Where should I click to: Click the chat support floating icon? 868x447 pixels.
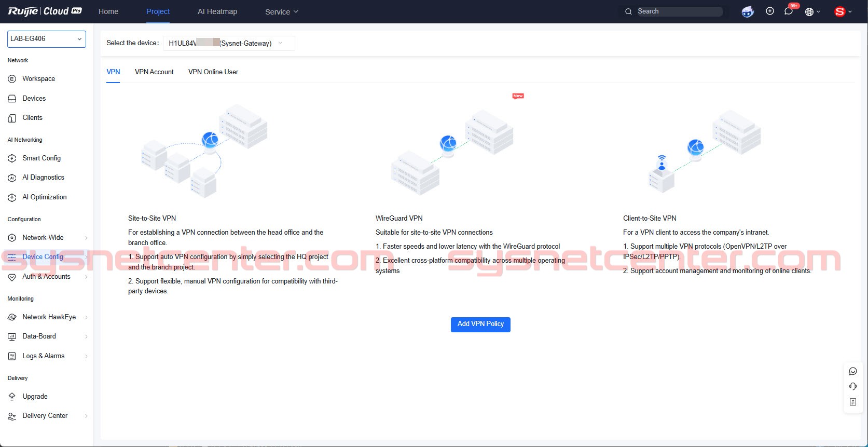coord(853,371)
